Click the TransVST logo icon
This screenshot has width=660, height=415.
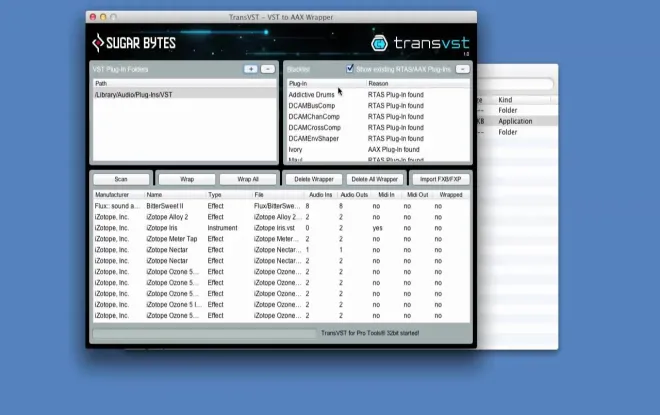379,43
